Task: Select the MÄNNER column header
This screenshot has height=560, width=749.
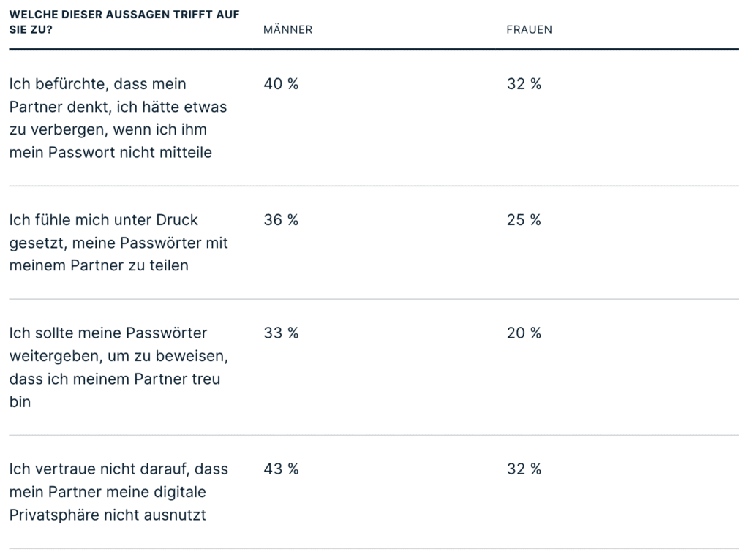Action: pos(288,30)
